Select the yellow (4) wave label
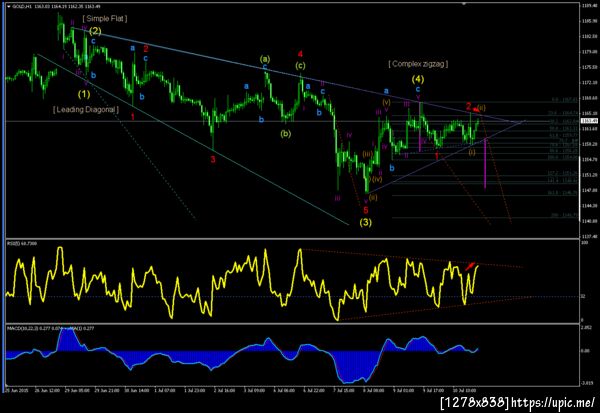 [418, 79]
